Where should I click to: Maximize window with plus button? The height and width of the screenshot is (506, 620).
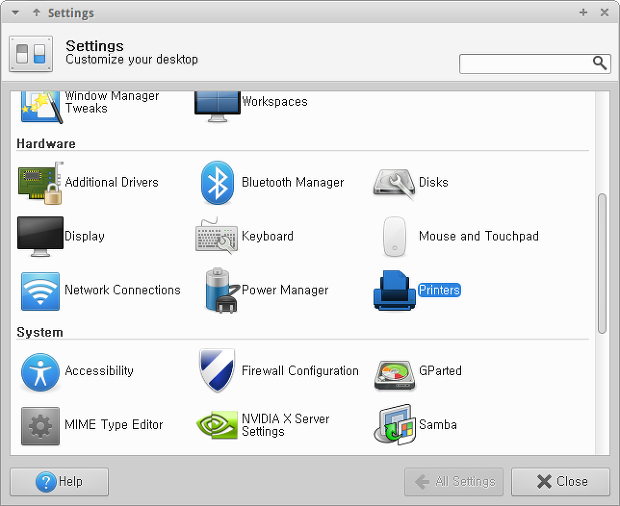(x=583, y=13)
